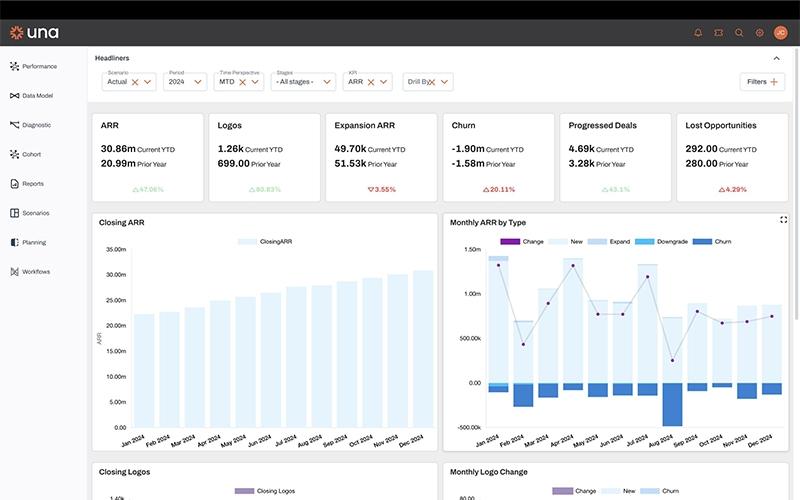This screenshot has height=500, width=800.
Task: Click the ticket icon in top bar
Action: [x=718, y=33]
